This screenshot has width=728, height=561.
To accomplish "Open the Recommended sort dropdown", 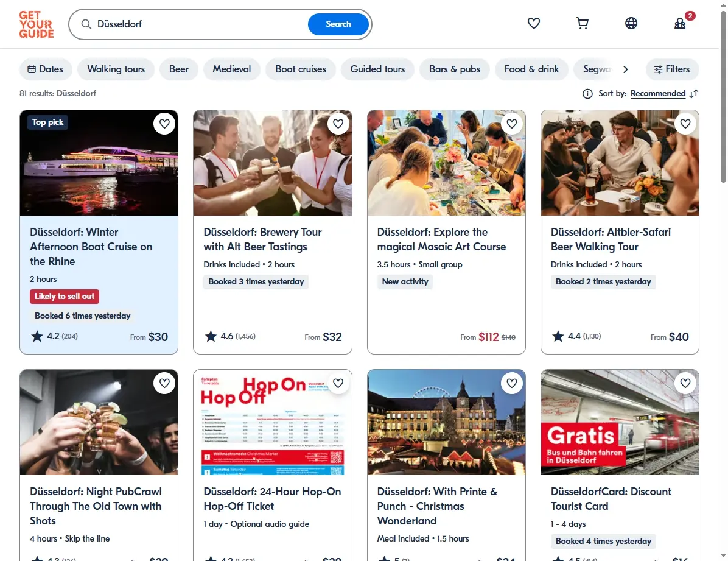I will [x=658, y=94].
